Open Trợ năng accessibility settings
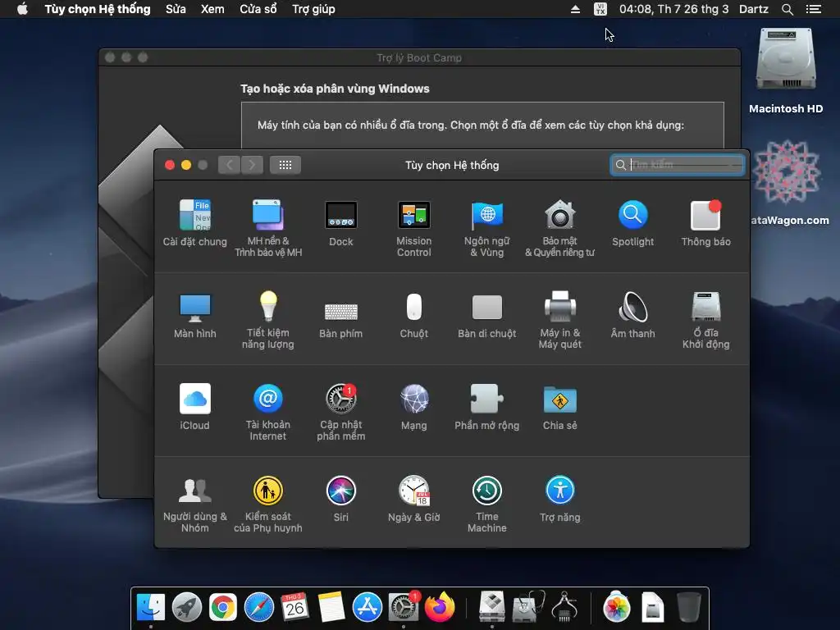The width and height of the screenshot is (840, 630). 559,498
